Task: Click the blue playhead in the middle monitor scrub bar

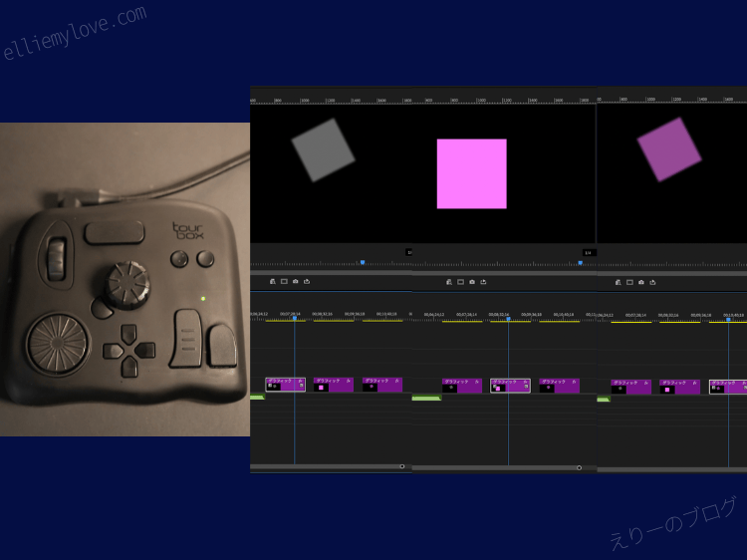Action: click(x=580, y=263)
